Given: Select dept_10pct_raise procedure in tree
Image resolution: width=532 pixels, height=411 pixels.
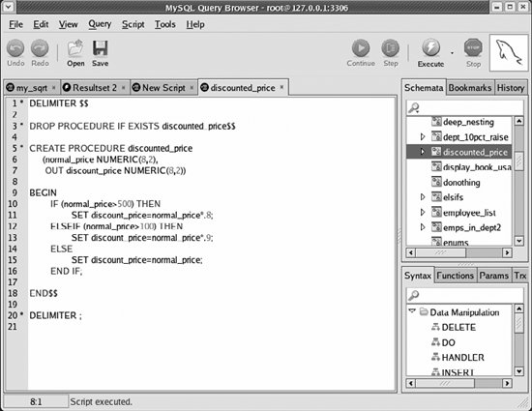Looking at the screenshot, I should click(x=476, y=137).
